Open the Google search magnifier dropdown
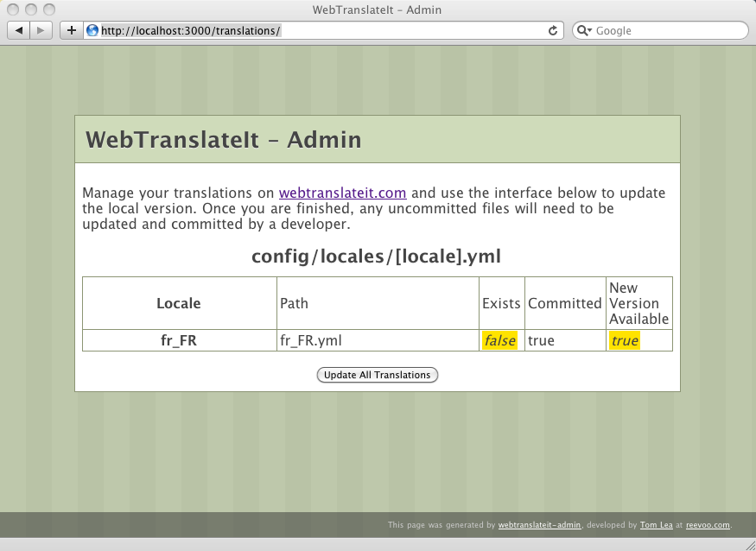 pos(584,30)
